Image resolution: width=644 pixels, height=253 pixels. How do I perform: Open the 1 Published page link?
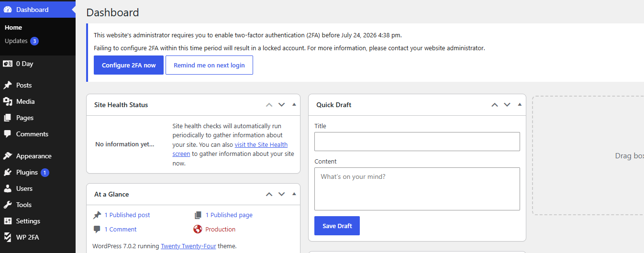coord(229,215)
